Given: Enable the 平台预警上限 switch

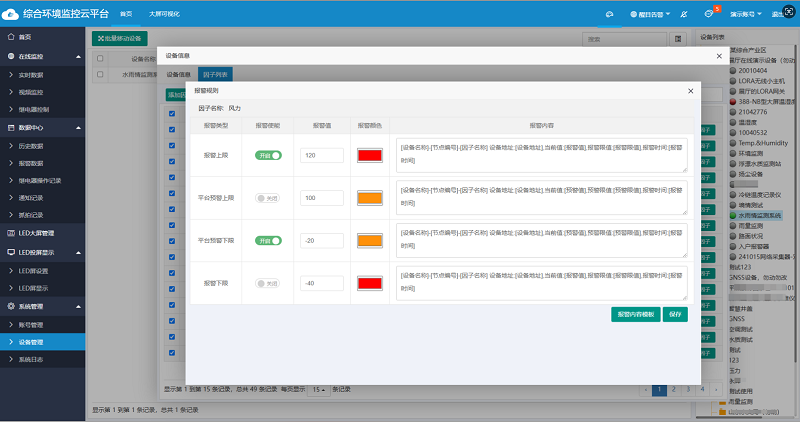Looking at the screenshot, I should click(x=269, y=198).
